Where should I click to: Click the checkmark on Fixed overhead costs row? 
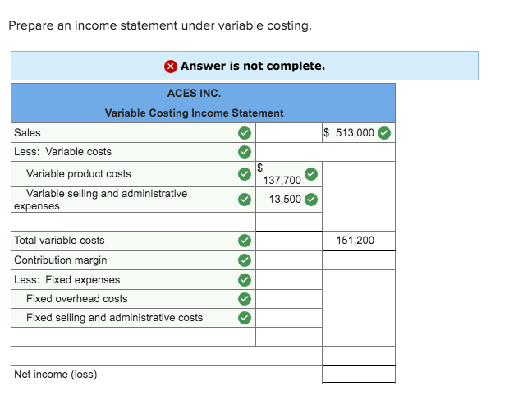coord(245,299)
